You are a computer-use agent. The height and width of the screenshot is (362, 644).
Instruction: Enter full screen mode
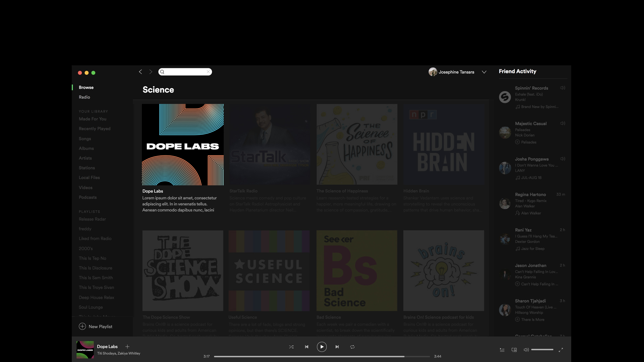[x=561, y=350]
